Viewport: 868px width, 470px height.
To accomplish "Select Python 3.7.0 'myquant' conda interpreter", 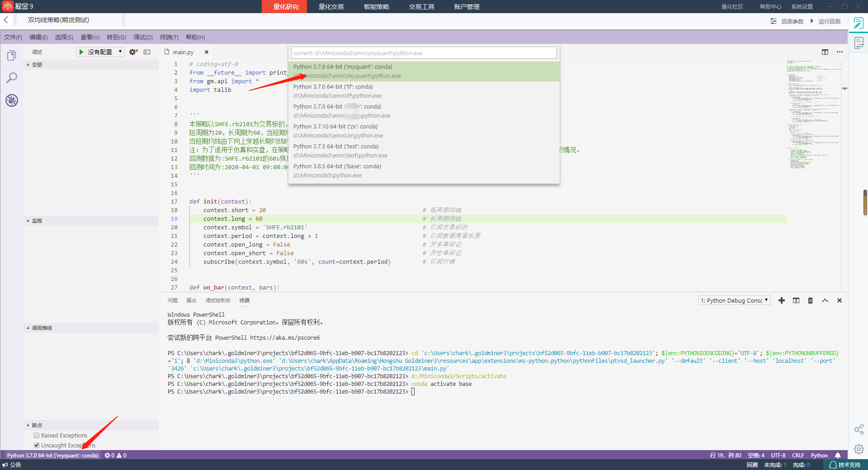I will point(424,71).
